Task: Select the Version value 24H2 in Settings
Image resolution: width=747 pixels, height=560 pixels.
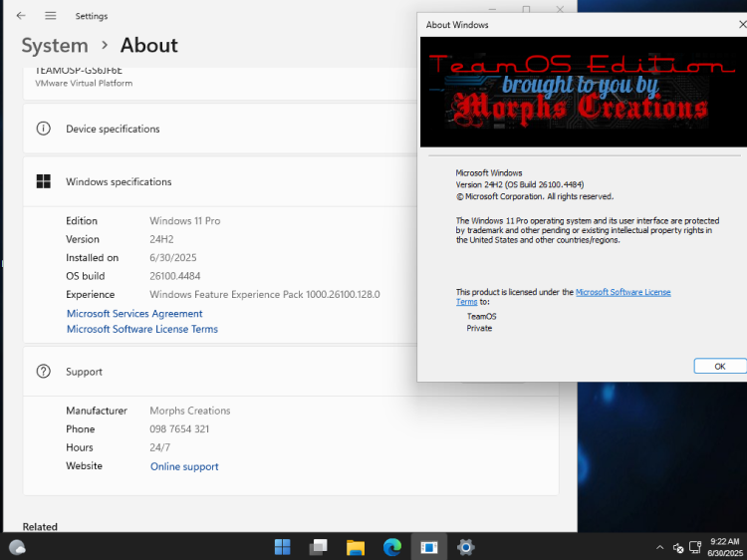Action: click(x=161, y=239)
